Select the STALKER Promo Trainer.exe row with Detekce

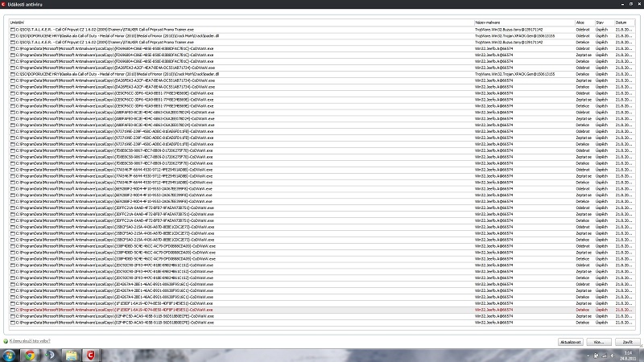point(322,43)
